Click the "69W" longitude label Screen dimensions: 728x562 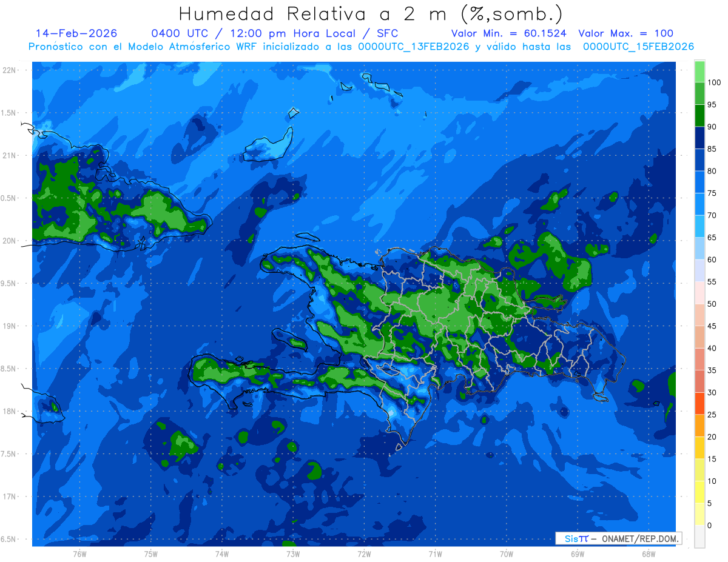[x=578, y=554]
